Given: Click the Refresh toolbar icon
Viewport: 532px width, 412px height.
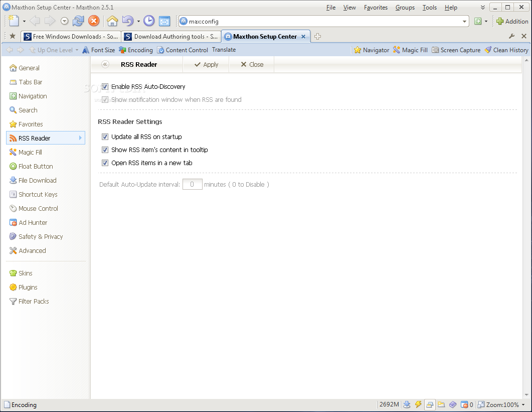Looking at the screenshot, I should click(78, 21).
